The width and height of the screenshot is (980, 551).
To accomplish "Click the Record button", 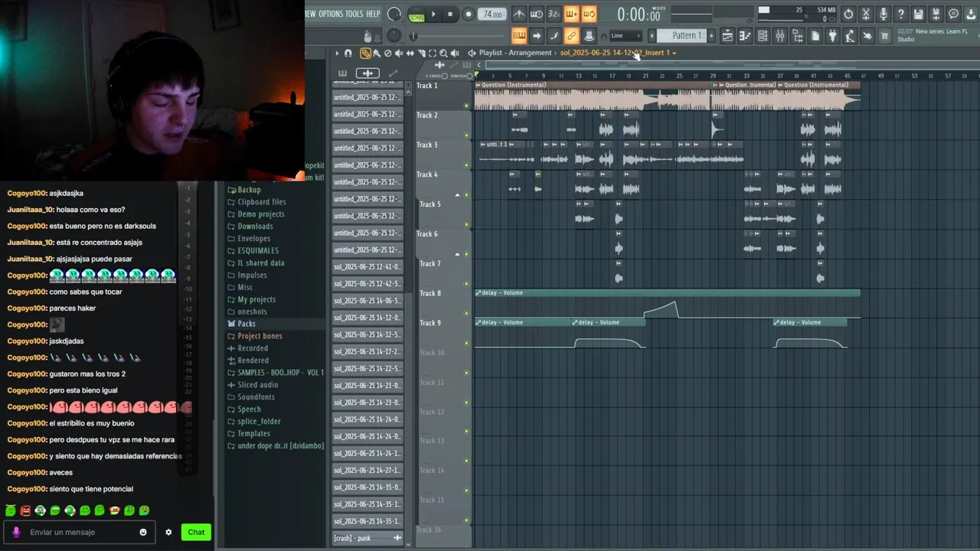I will tap(469, 14).
